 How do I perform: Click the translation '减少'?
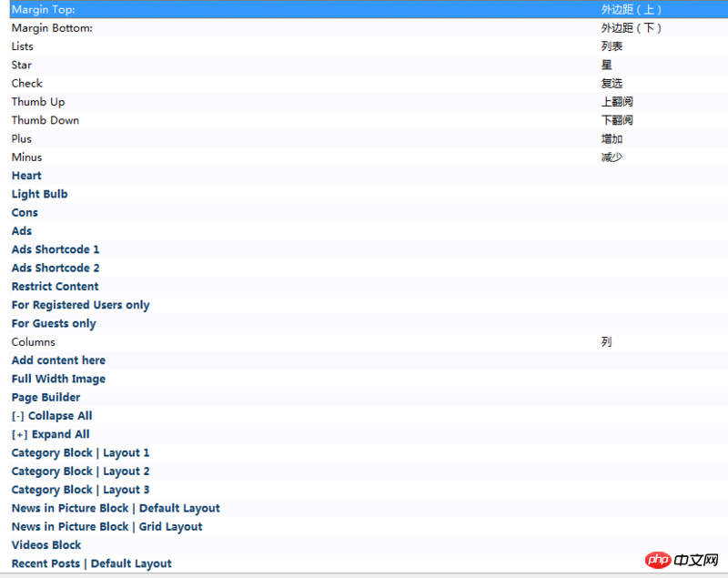pyautogui.click(x=612, y=157)
